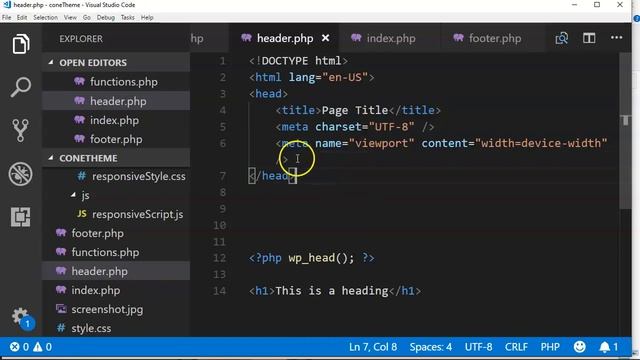Open the Search view in activity bar

point(20,87)
